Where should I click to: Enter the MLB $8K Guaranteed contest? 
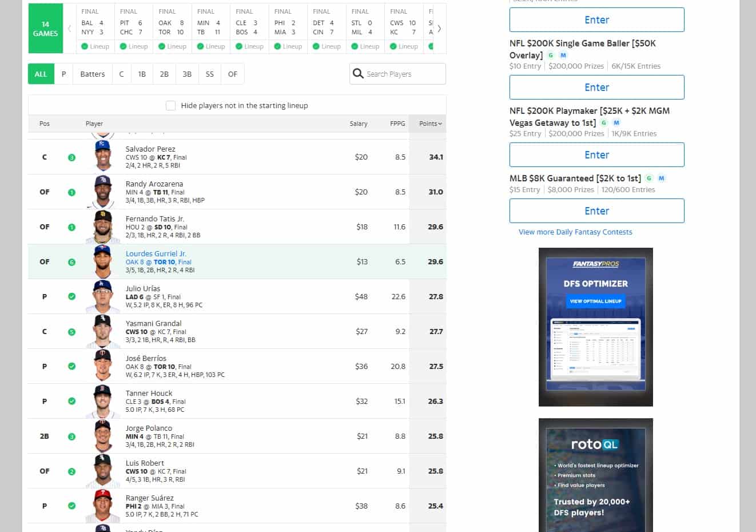(x=596, y=211)
